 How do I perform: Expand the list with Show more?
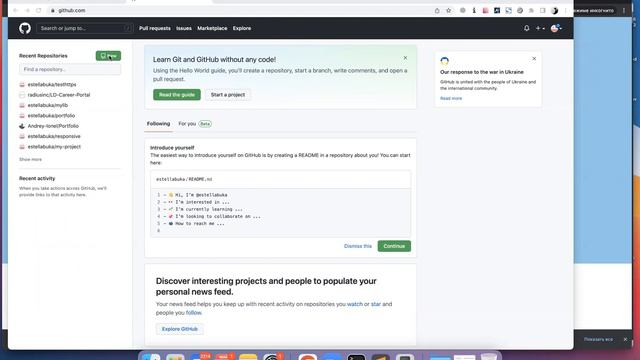(x=30, y=159)
